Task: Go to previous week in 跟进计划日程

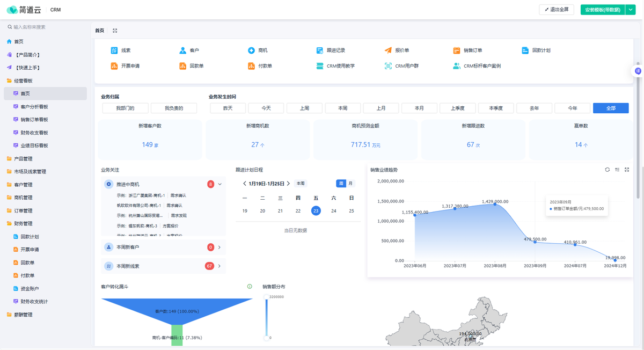Action: click(245, 184)
